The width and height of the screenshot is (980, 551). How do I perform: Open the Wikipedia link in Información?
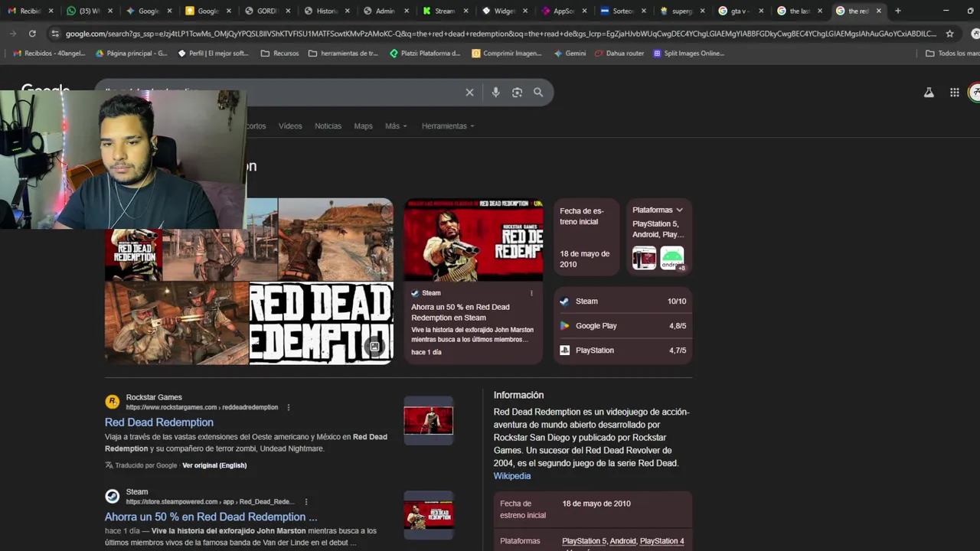[x=512, y=476]
